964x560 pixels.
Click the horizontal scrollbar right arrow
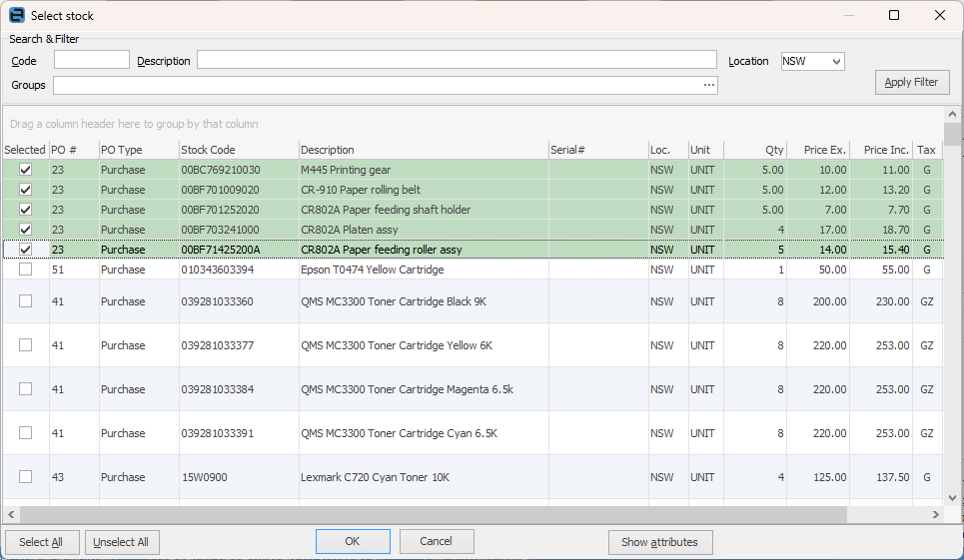tap(936, 514)
